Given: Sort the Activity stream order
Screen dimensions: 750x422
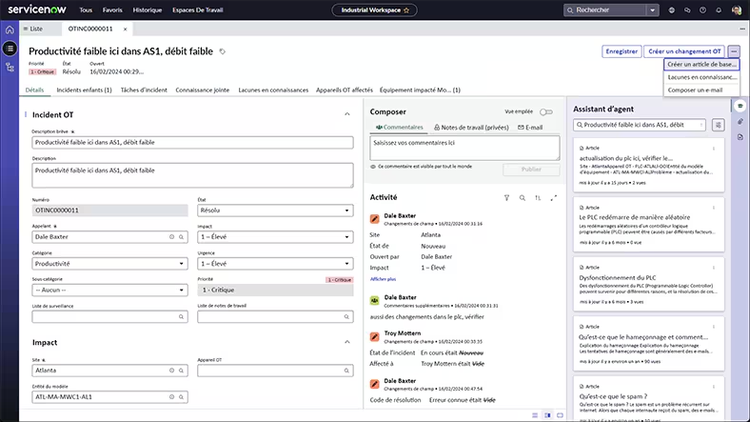Looking at the screenshot, I should coord(538,198).
